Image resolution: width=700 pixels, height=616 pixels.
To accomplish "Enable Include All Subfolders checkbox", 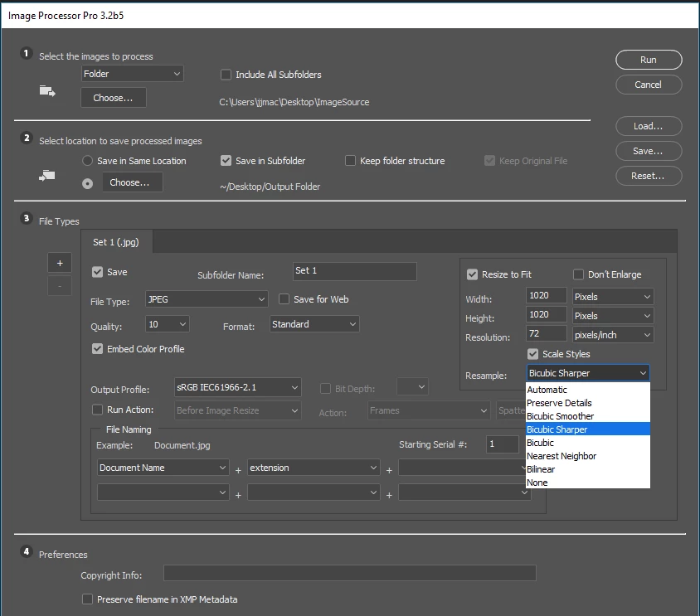I will pos(226,75).
